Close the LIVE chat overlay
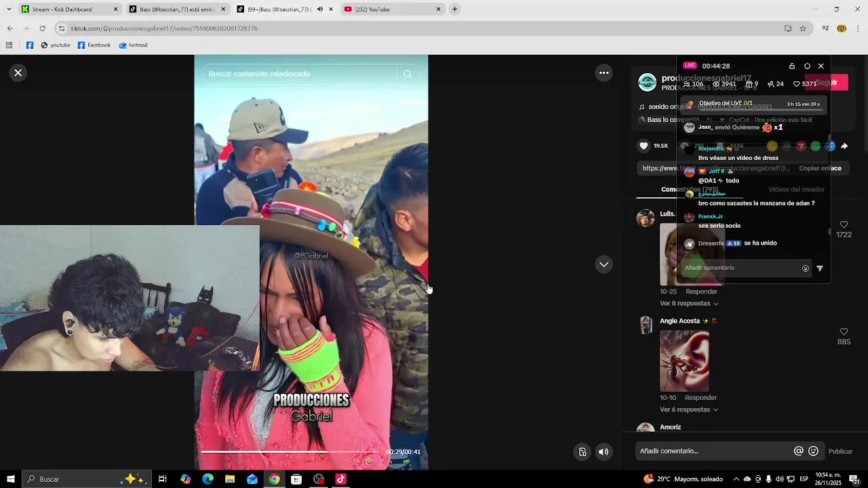The image size is (868, 488). (821, 66)
